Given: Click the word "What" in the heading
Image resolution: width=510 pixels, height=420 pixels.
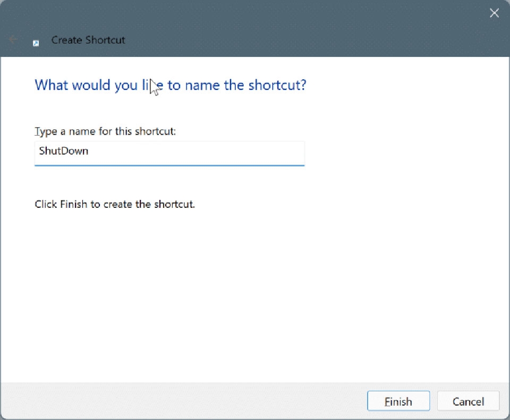Looking at the screenshot, I should pyautogui.click(x=50, y=85).
